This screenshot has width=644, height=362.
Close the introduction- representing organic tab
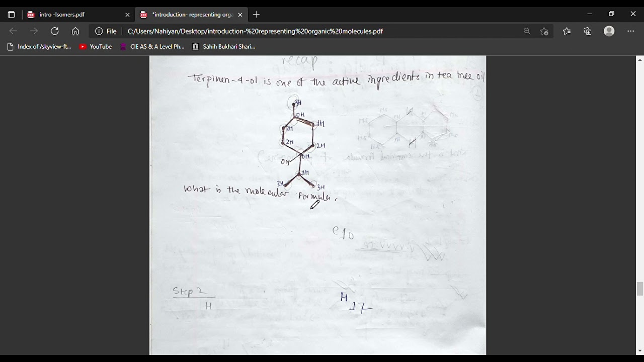point(240,15)
